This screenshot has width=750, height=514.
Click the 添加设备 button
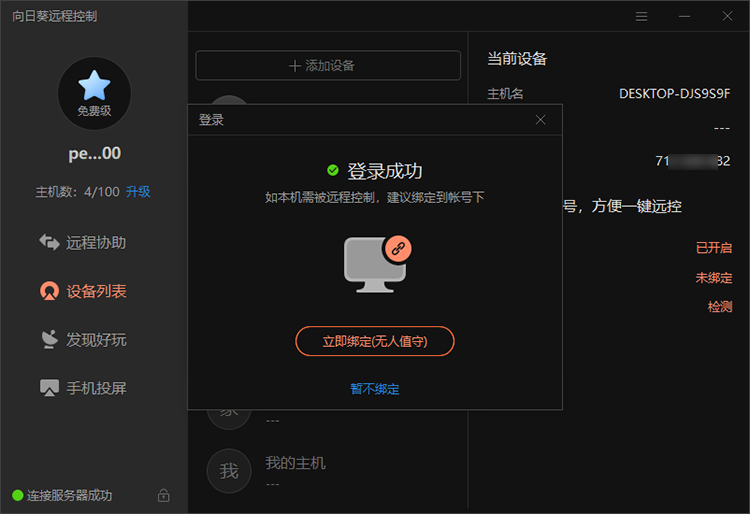[x=328, y=66]
